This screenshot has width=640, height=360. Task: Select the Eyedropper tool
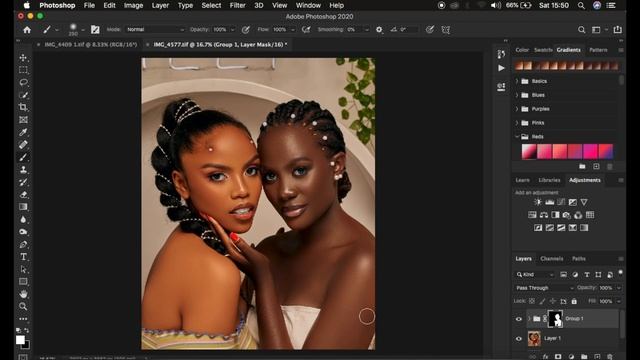23,132
